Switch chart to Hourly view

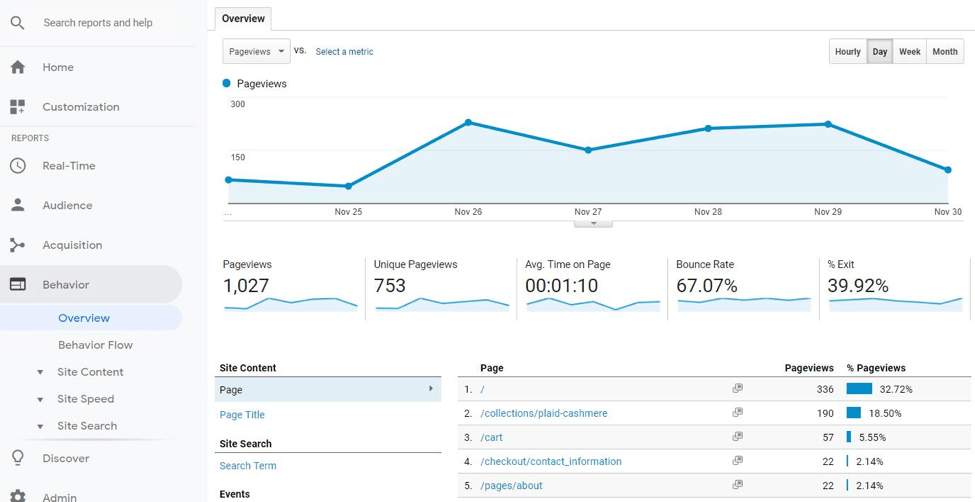tap(847, 52)
